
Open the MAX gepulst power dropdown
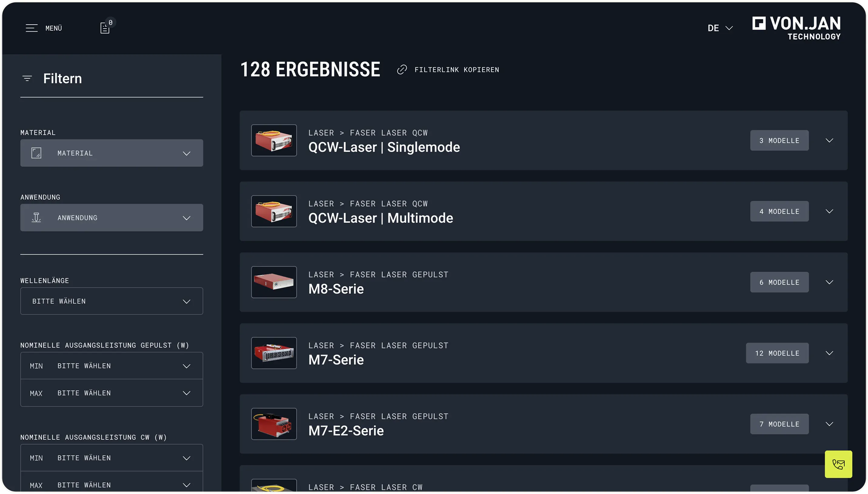112,393
